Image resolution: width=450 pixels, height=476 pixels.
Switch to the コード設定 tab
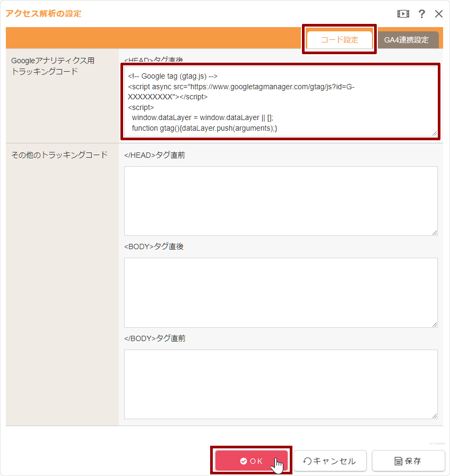tap(339, 40)
